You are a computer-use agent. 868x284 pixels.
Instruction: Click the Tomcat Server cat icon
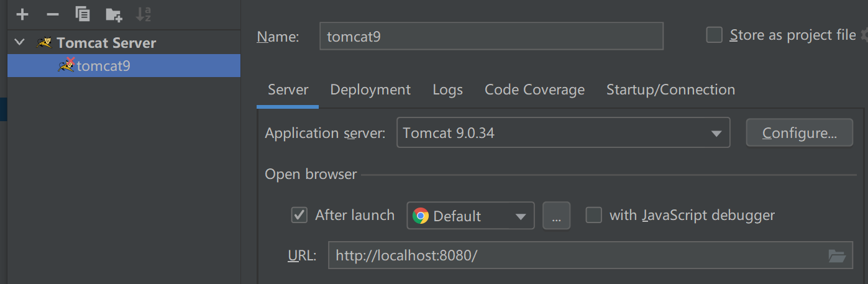click(x=43, y=43)
